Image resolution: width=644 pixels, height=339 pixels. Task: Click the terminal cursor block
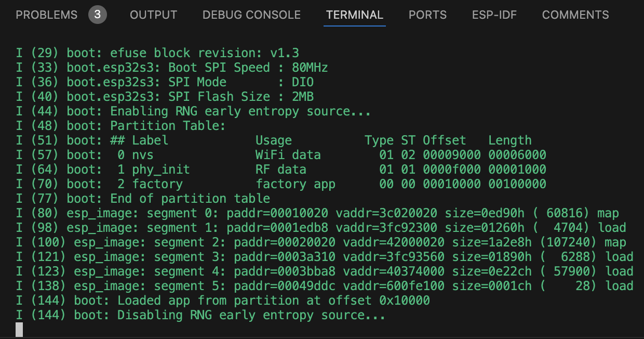point(19,330)
